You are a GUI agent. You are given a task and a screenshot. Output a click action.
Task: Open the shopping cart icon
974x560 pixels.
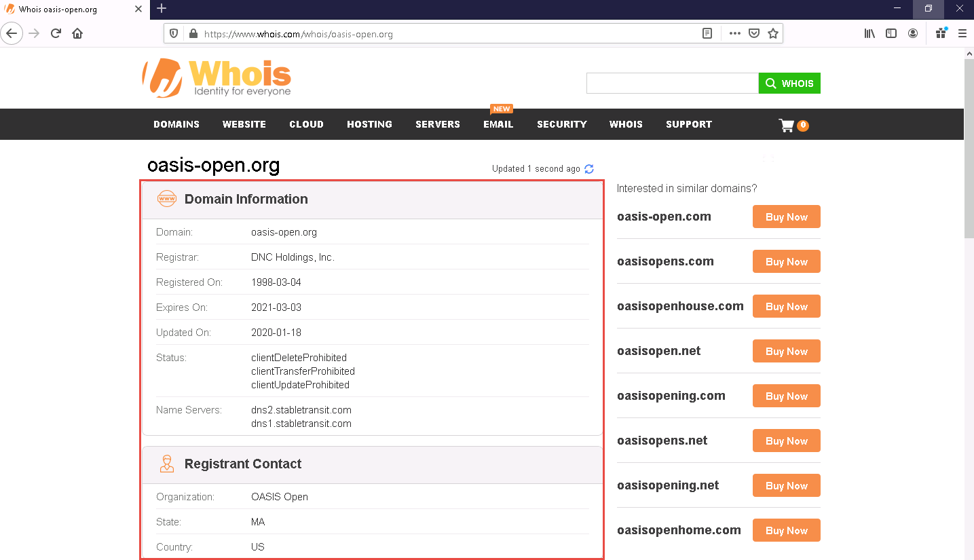[x=787, y=126]
